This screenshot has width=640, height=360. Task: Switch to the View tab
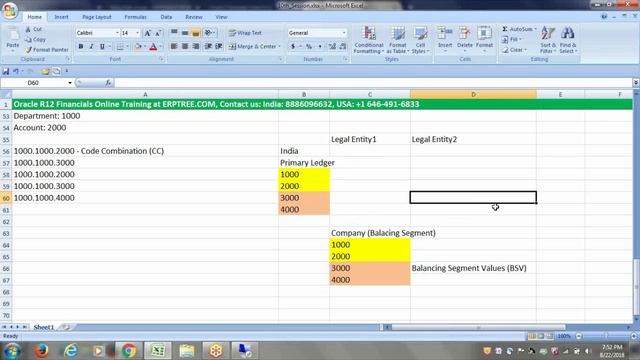(x=221, y=17)
